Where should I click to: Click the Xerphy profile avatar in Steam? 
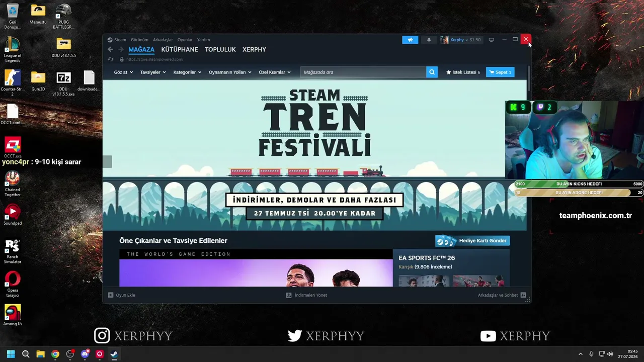click(x=444, y=40)
